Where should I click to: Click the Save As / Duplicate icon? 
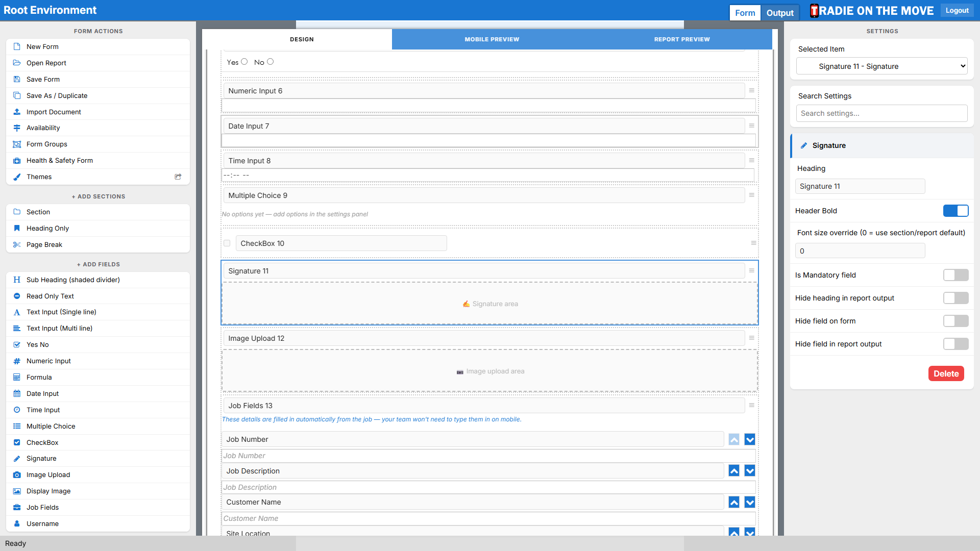[x=17, y=95]
